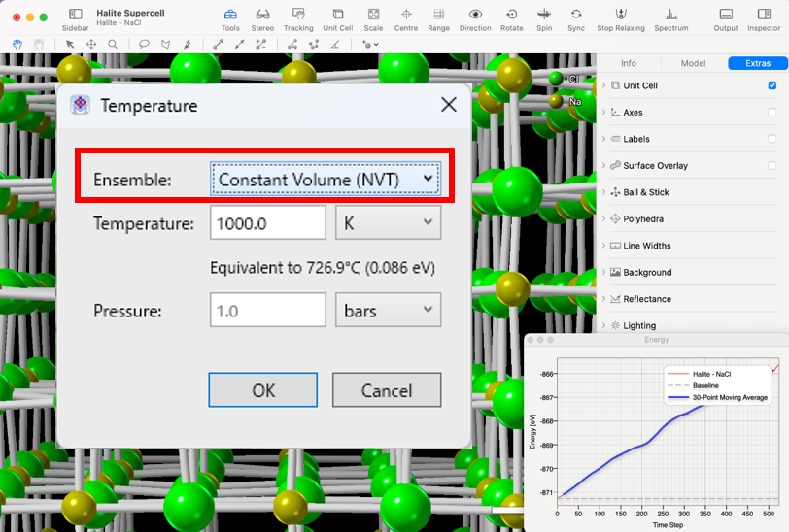Click Cancel in the Temperature dialog
This screenshot has height=532, width=789.
[387, 390]
